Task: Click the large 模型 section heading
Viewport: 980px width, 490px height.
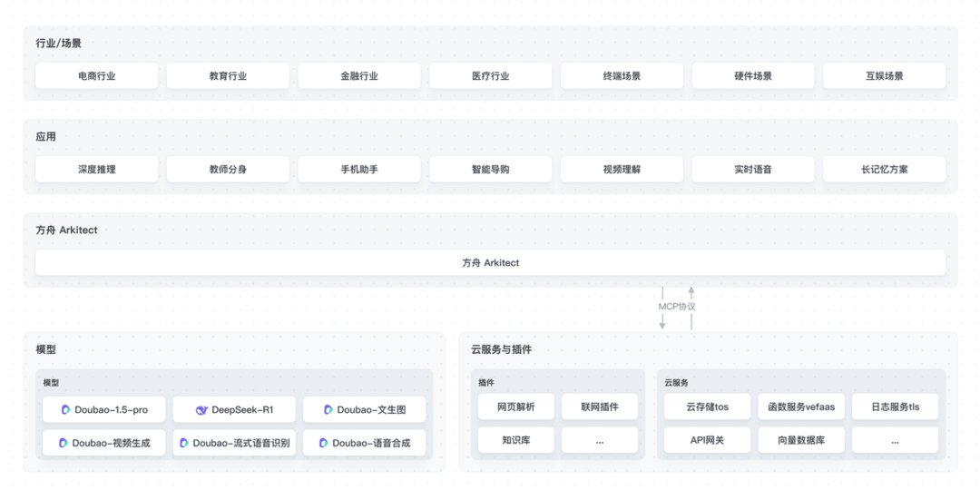Action: 45,349
